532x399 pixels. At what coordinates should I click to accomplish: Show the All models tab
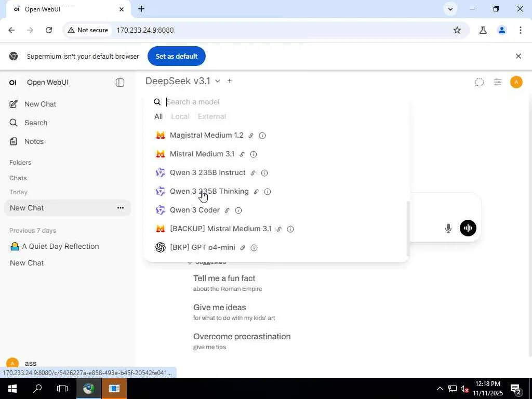(x=158, y=117)
